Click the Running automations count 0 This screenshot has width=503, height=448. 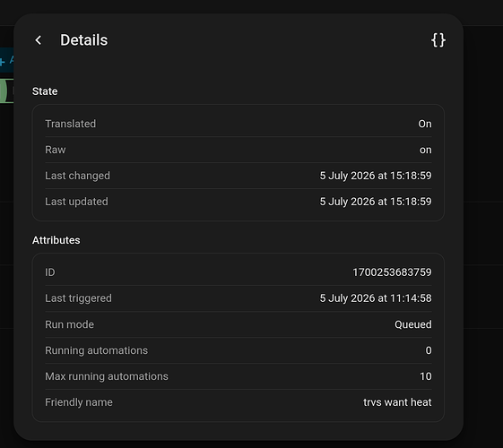[x=429, y=350]
